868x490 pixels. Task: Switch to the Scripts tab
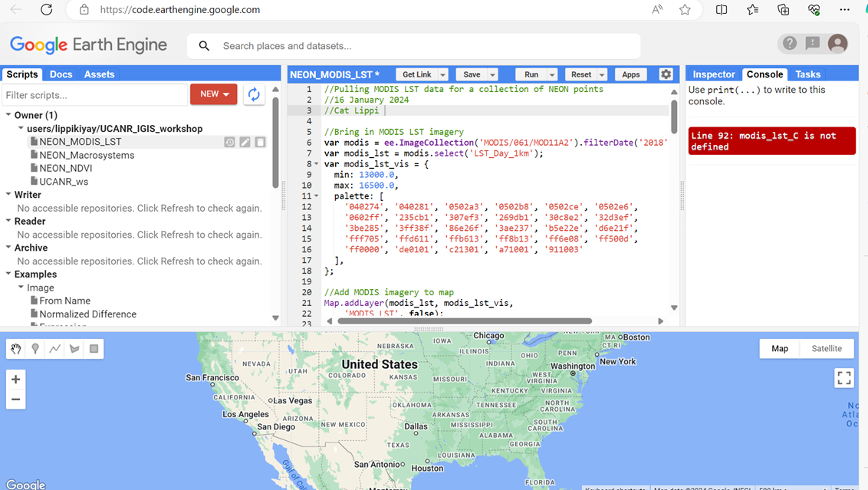[x=22, y=74]
